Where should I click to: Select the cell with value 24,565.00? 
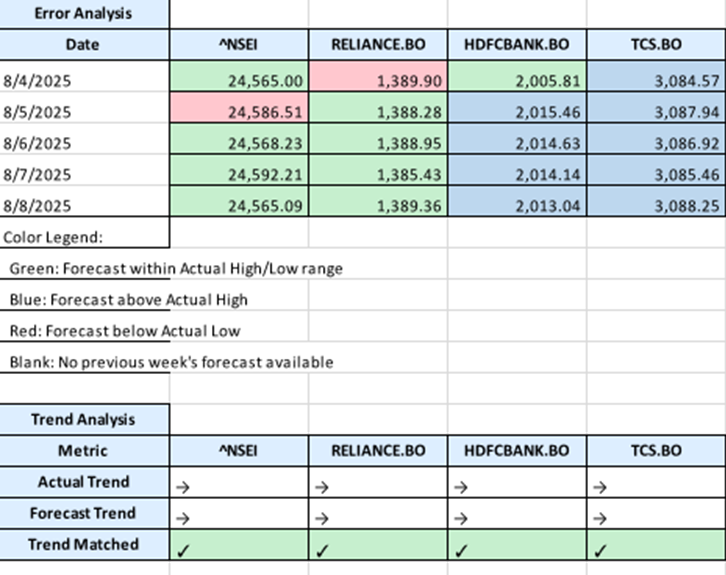(239, 76)
